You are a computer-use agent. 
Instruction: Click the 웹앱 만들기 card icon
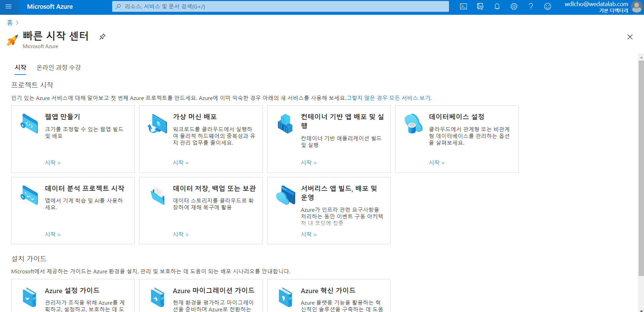[x=29, y=124]
